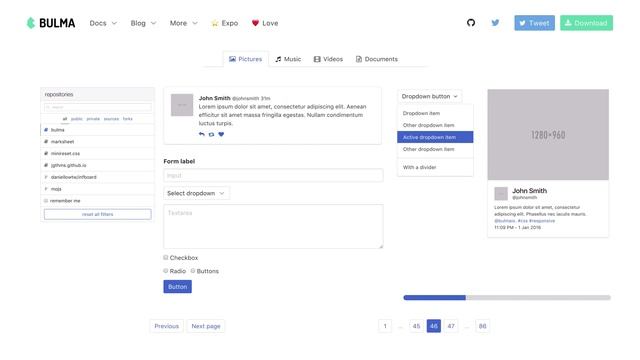The height and width of the screenshot is (360, 640).
Task: Click the film icon on Videos tab
Action: point(317,59)
